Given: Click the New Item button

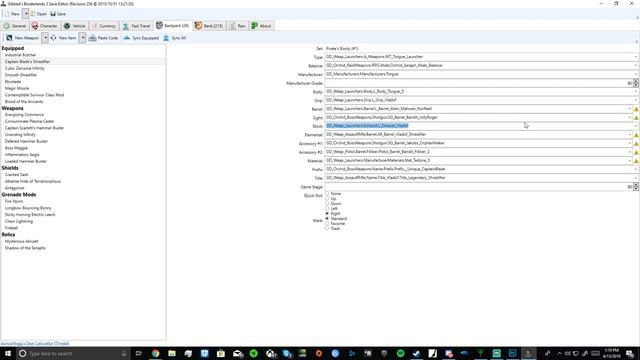Looking at the screenshot, I should pyautogui.click(x=63, y=38).
